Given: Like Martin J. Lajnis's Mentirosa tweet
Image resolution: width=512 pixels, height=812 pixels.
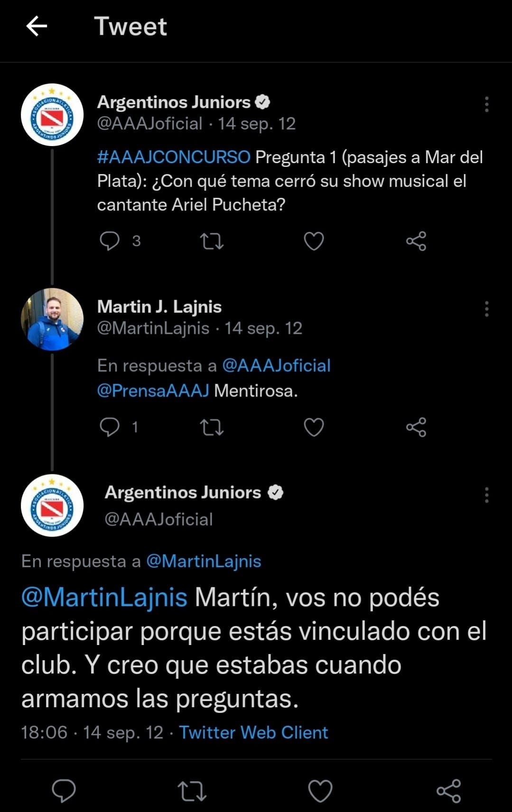Looking at the screenshot, I should (x=314, y=427).
